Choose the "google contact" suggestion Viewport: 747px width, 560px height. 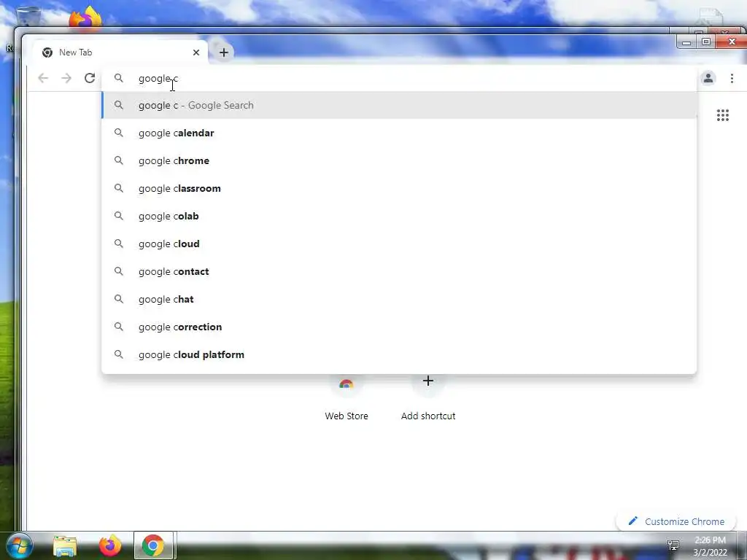coord(399,271)
